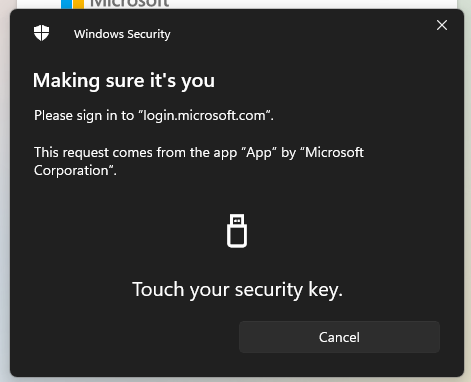Cancel the security key sign-in request

click(x=339, y=337)
